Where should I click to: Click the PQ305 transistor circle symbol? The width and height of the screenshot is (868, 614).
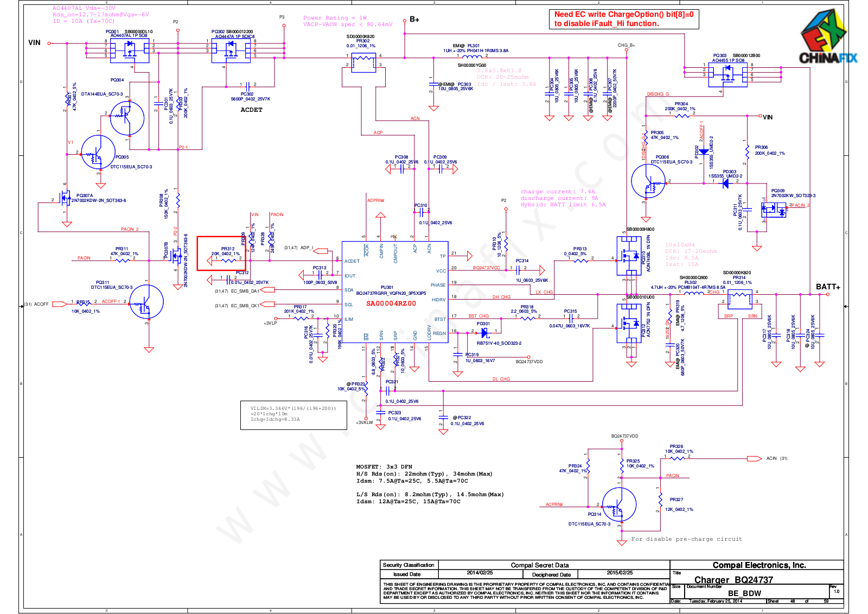click(98, 153)
